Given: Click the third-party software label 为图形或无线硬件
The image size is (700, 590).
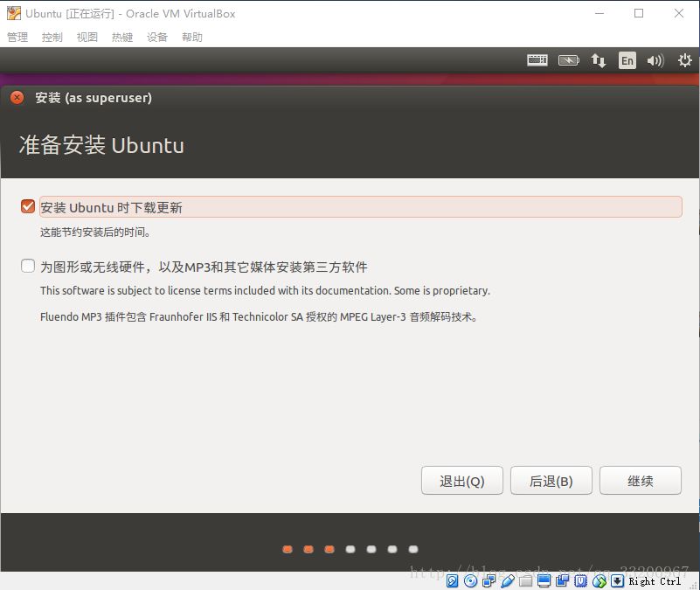Looking at the screenshot, I should coord(204,267).
